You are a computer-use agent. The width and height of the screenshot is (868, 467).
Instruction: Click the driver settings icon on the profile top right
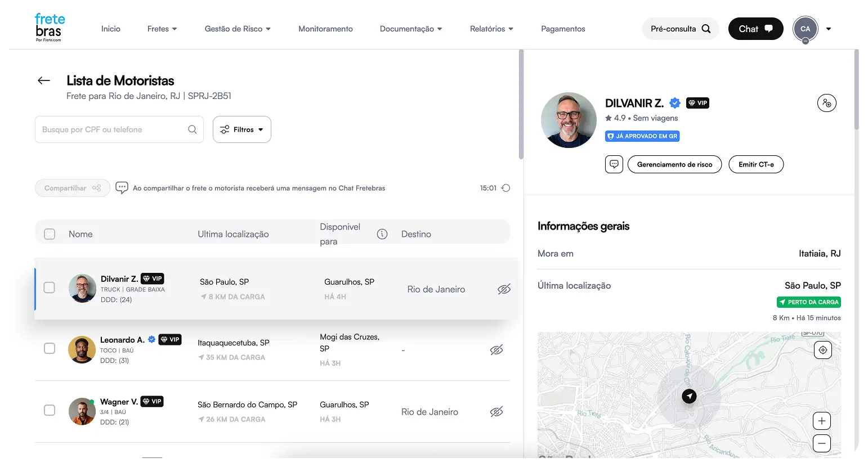click(826, 103)
